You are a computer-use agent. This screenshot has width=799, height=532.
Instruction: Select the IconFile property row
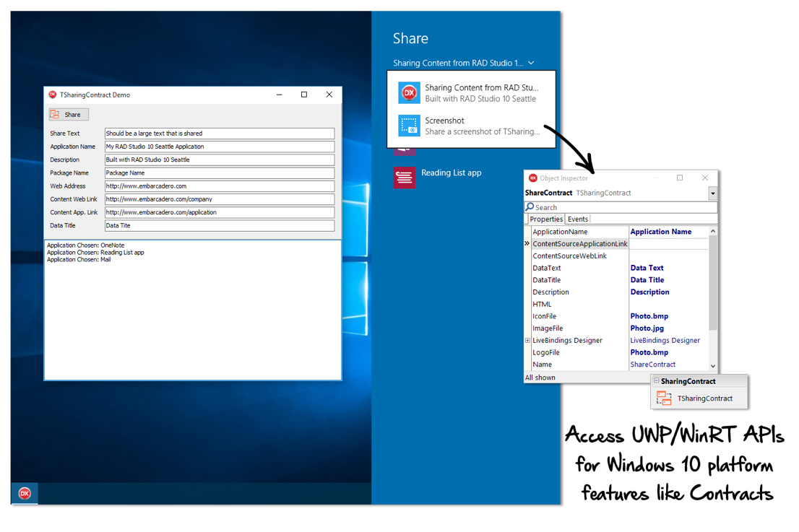579,316
